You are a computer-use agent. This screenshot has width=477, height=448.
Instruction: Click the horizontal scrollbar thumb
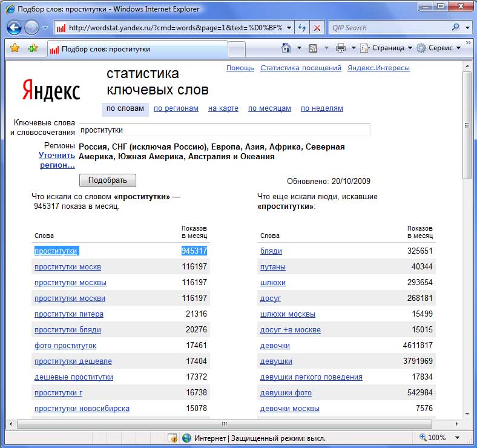pos(225,424)
